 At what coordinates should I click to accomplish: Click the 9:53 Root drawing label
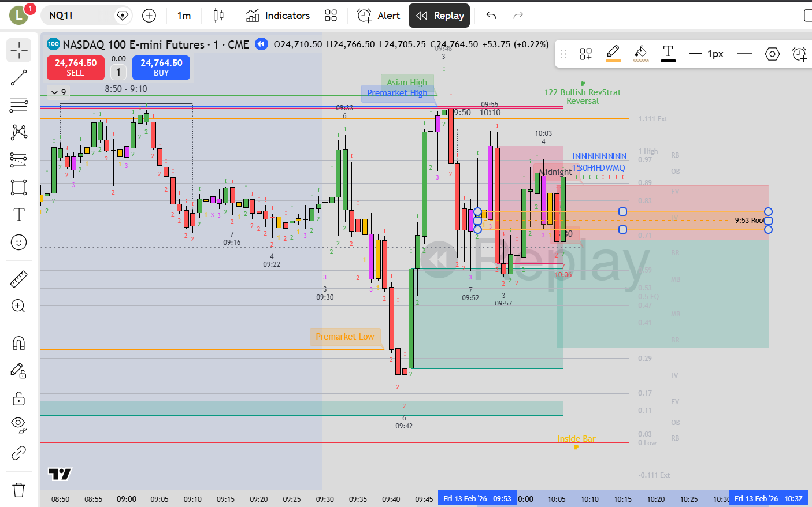coord(750,221)
